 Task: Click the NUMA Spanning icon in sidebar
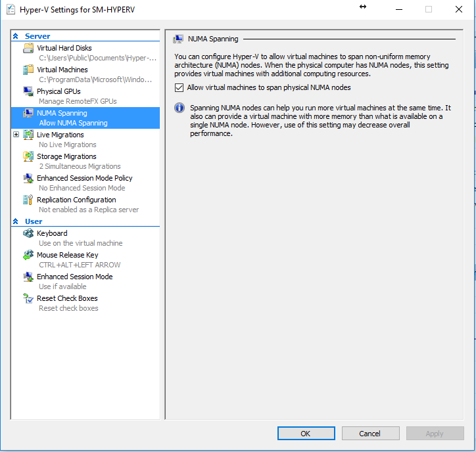(x=28, y=113)
